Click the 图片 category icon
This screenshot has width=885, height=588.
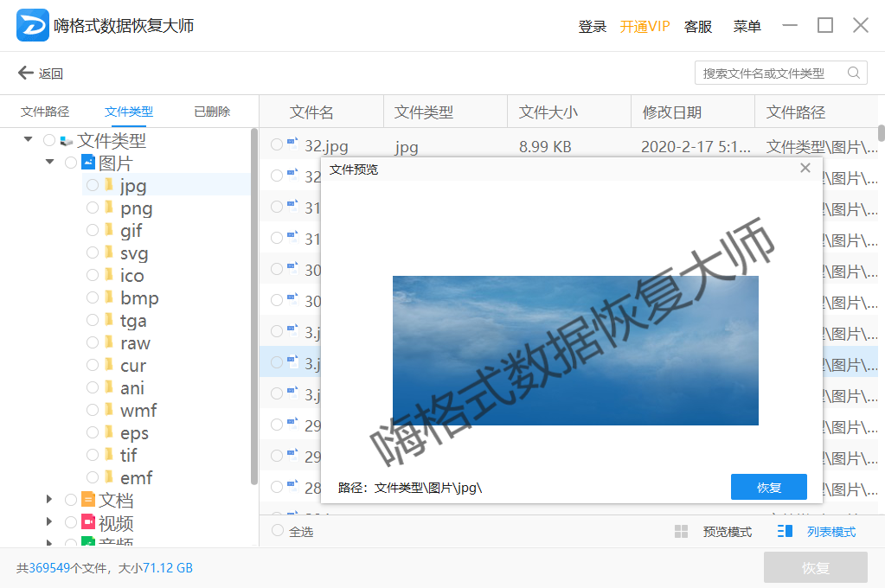(88, 162)
